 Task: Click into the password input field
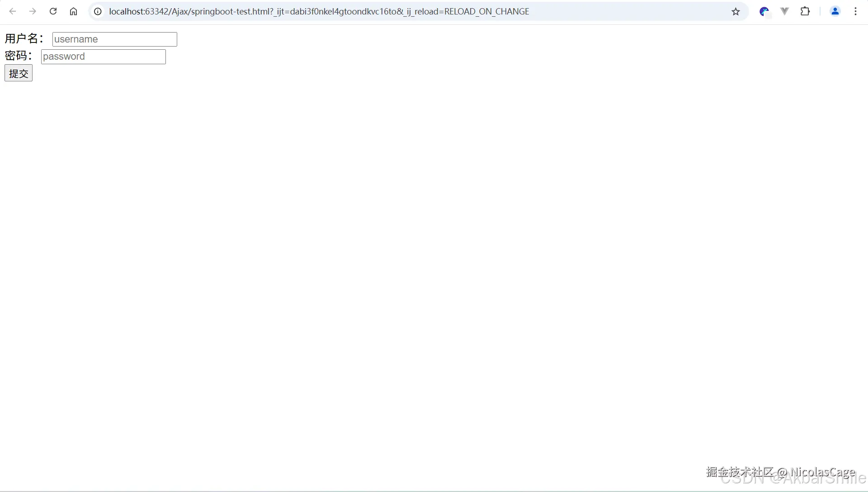103,57
